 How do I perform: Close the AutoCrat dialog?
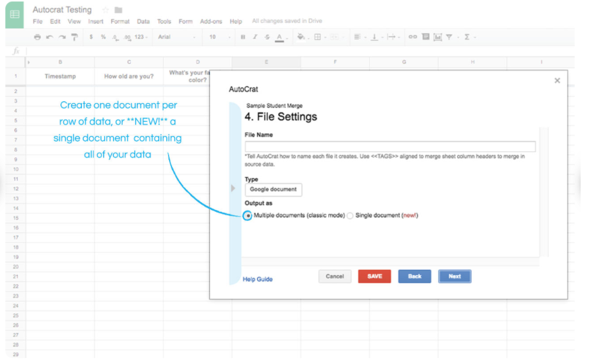[x=557, y=81]
